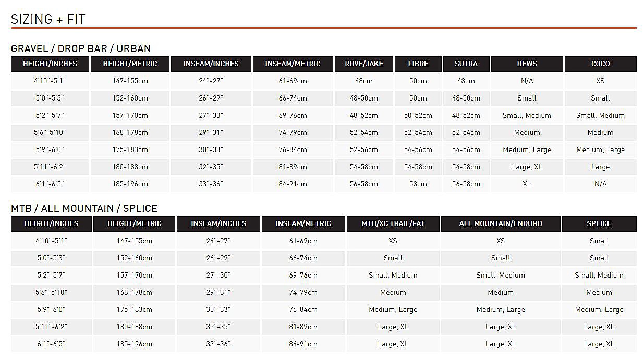The image size is (644, 362).
Task: Click the N/A cell in the COCO column
Action: click(600, 184)
